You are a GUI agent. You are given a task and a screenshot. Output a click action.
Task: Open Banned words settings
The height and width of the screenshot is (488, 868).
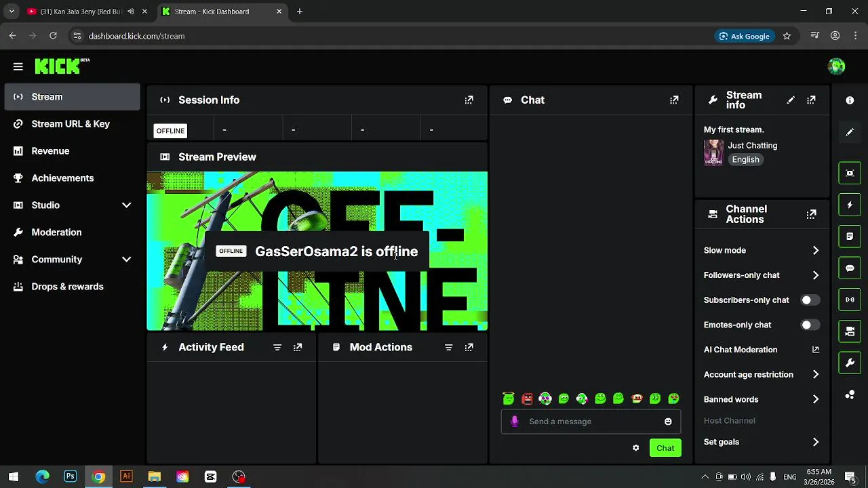pyautogui.click(x=762, y=399)
